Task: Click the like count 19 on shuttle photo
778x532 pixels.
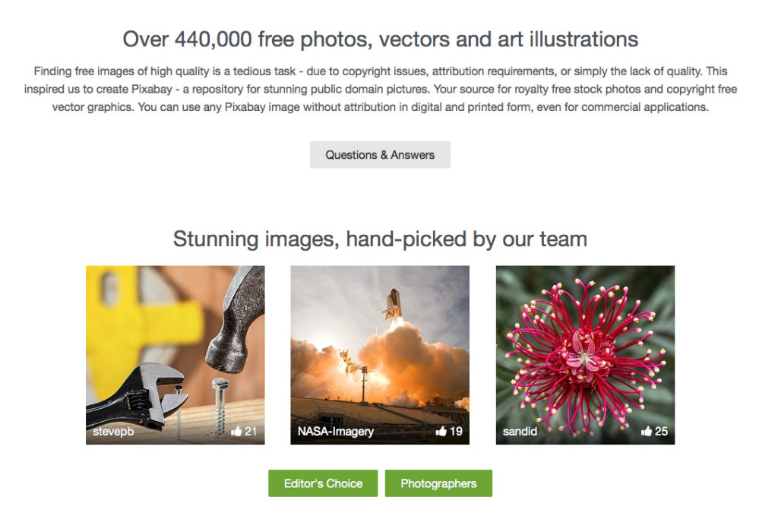Action: [456, 431]
